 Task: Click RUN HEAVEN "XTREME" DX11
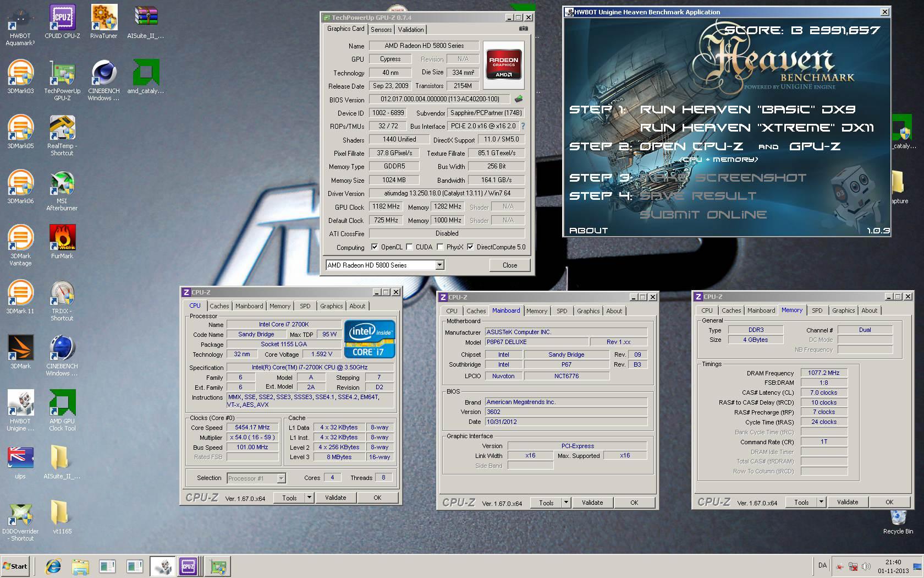point(757,128)
